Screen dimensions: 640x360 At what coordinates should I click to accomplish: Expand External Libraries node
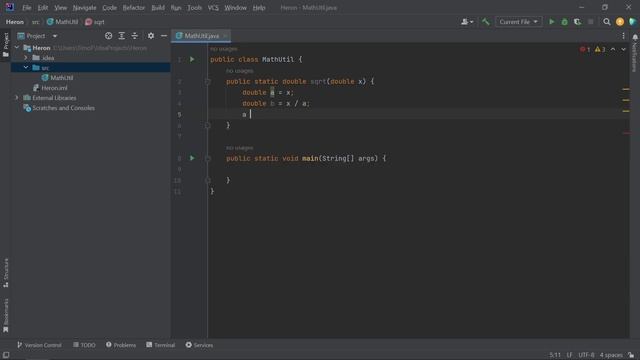(17, 98)
